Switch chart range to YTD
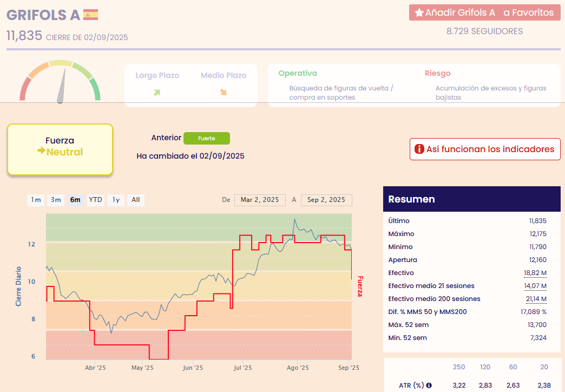This screenshot has width=565, height=392. [95, 200]
